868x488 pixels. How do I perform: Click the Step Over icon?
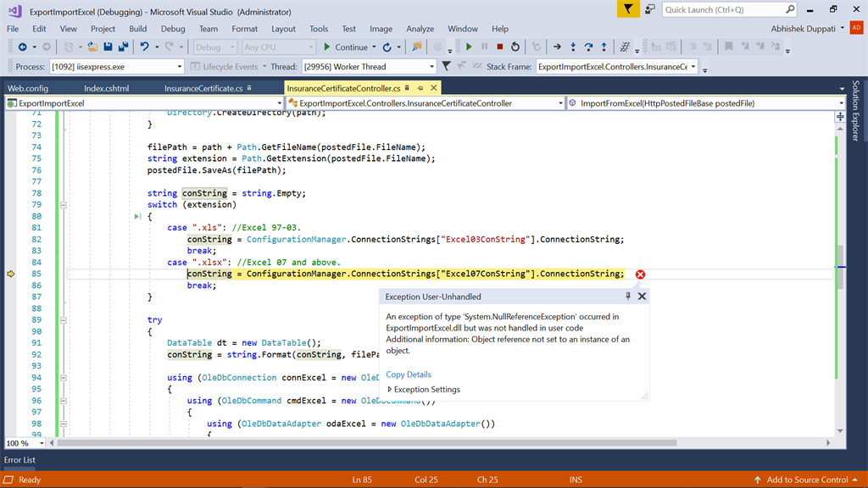(589, 47)
